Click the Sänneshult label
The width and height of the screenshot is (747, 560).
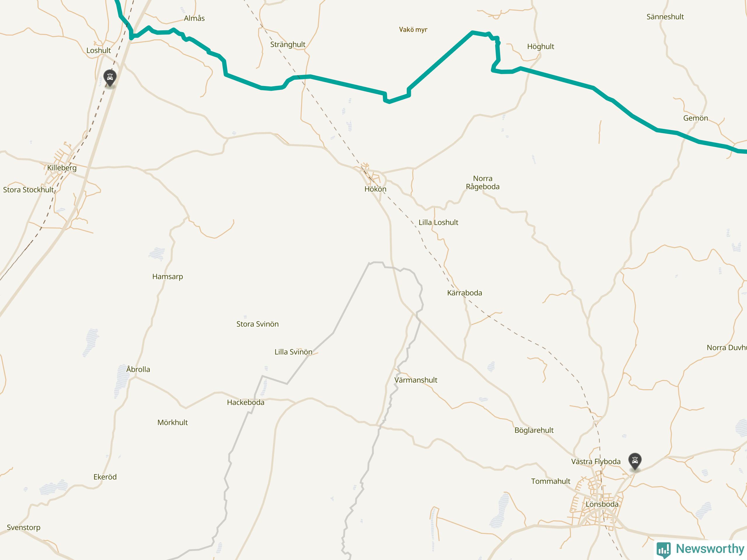click(x=665, y=17)
